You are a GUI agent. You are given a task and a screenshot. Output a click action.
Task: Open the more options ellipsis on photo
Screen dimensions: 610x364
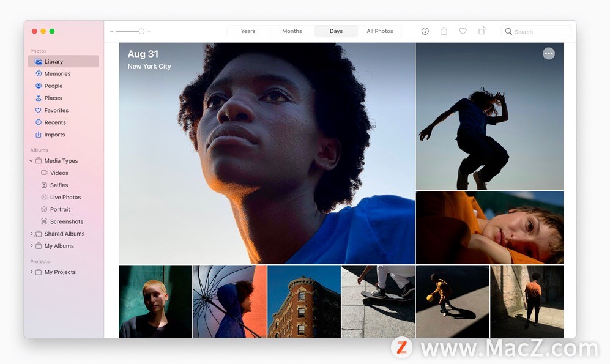click(x=549, y=54)
